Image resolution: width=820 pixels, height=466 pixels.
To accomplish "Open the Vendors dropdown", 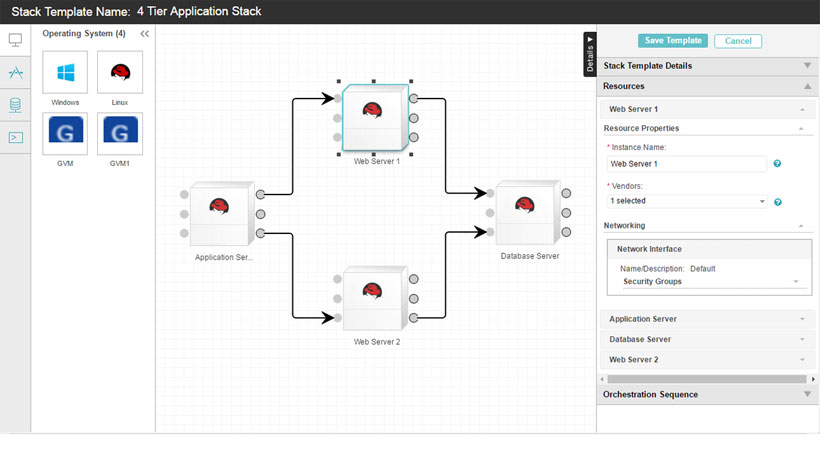I will (x=687, y=201).
